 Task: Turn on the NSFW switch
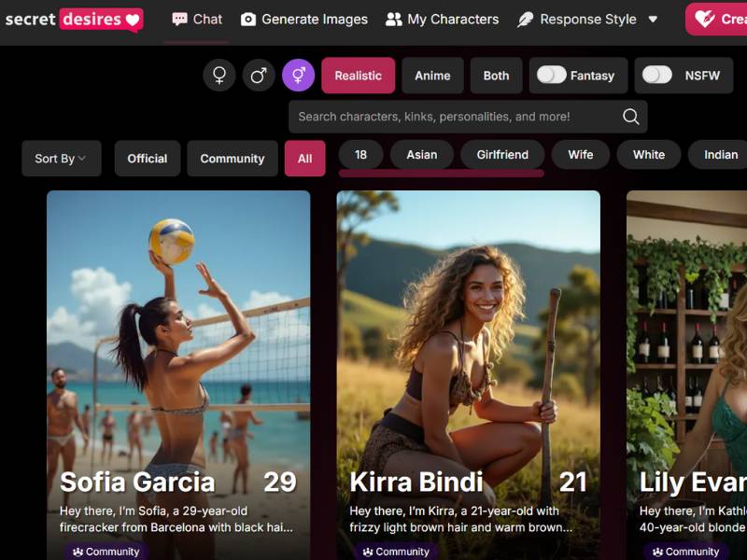tap(657, 76)
